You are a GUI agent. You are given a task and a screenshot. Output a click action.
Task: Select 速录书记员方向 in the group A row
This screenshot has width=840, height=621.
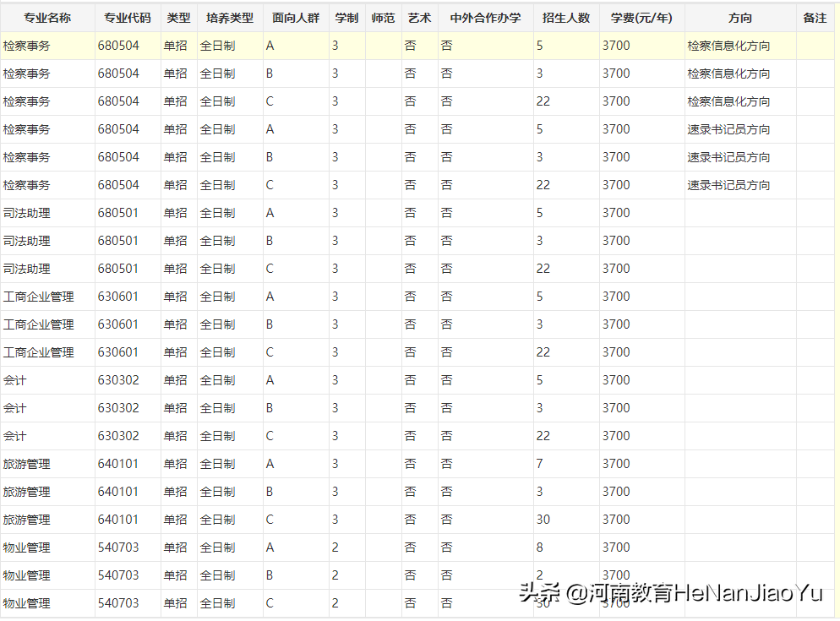728,129
